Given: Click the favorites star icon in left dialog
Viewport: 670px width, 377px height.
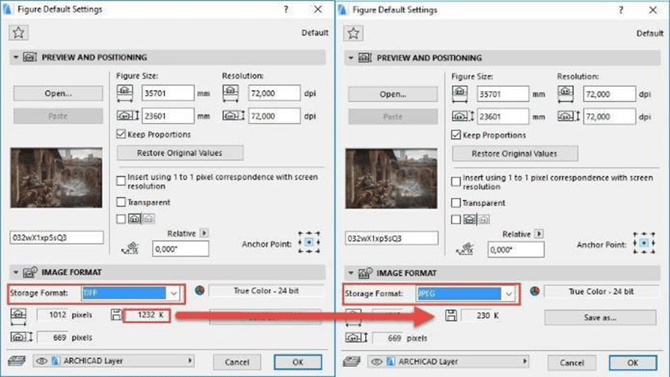Looking at the screenshot, I should [18, 32].
